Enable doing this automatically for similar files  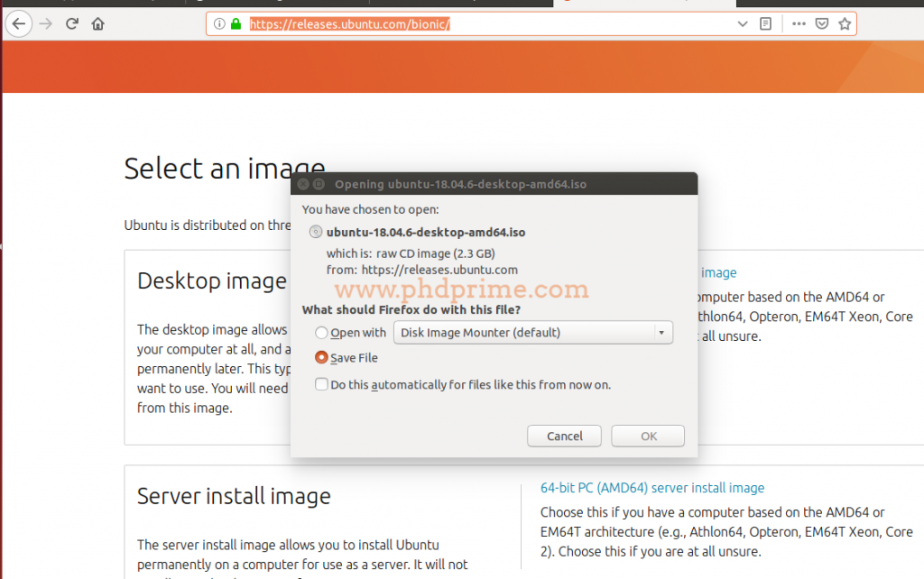coord(321,383)
